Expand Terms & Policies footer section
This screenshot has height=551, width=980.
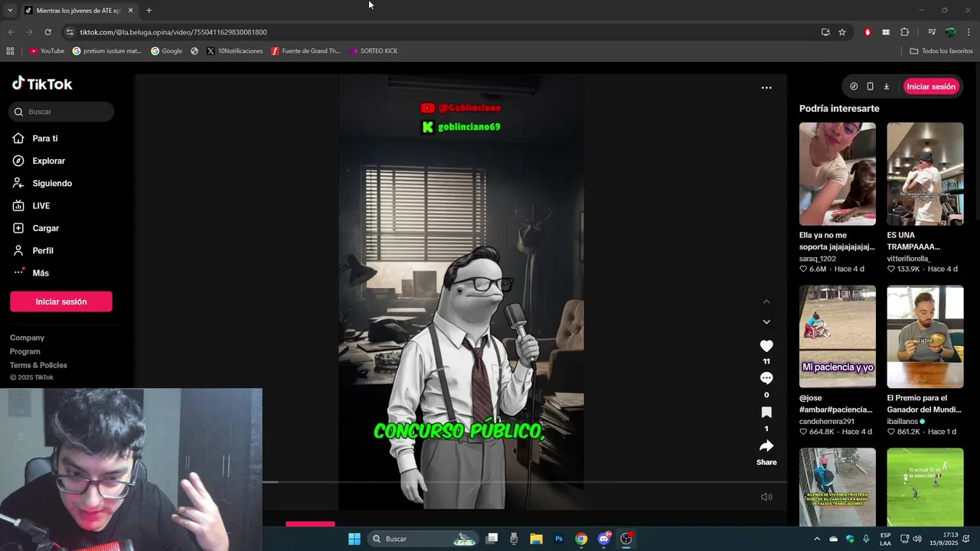(38, 365)
